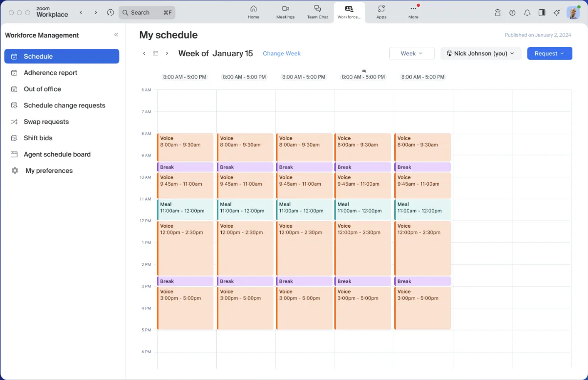
Task: Open the notifications bell
Action: [527, 13]
